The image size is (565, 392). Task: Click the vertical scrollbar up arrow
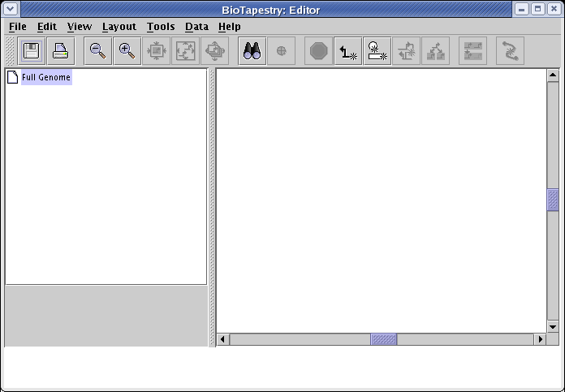[553, 75]
